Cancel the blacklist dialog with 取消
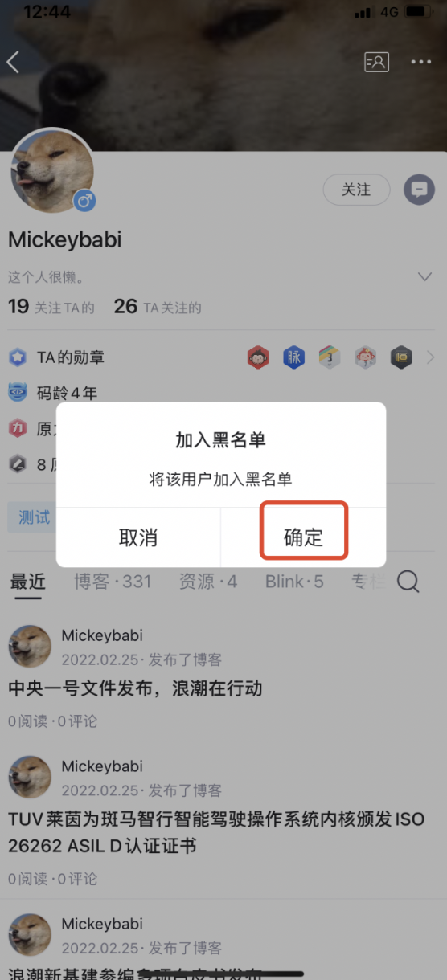Viewport: 447px width, 980px height. click(138, 538)
